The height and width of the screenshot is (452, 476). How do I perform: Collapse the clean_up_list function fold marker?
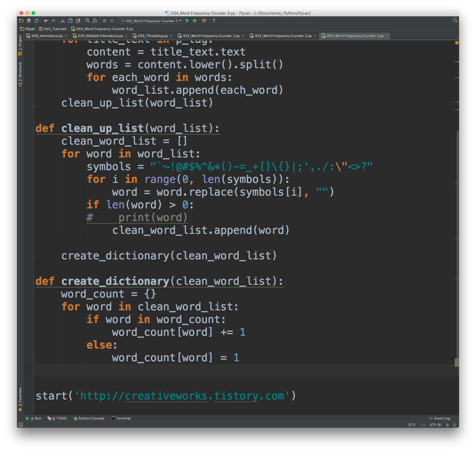tap(34, 131)
